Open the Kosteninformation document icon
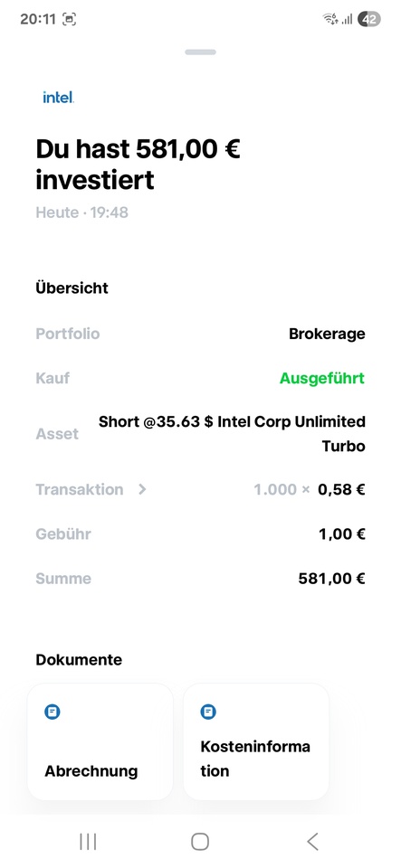 coord(208,712)
